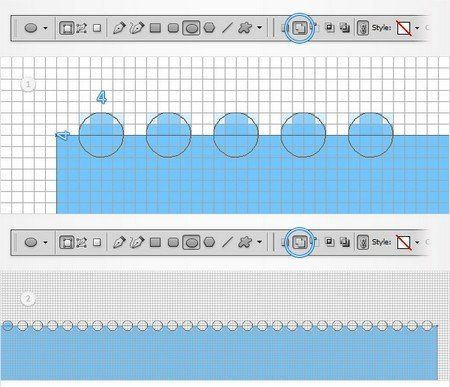Click the rightmost ellipse path in step 1 canvas
450x387 pixels.
[371, 135]
